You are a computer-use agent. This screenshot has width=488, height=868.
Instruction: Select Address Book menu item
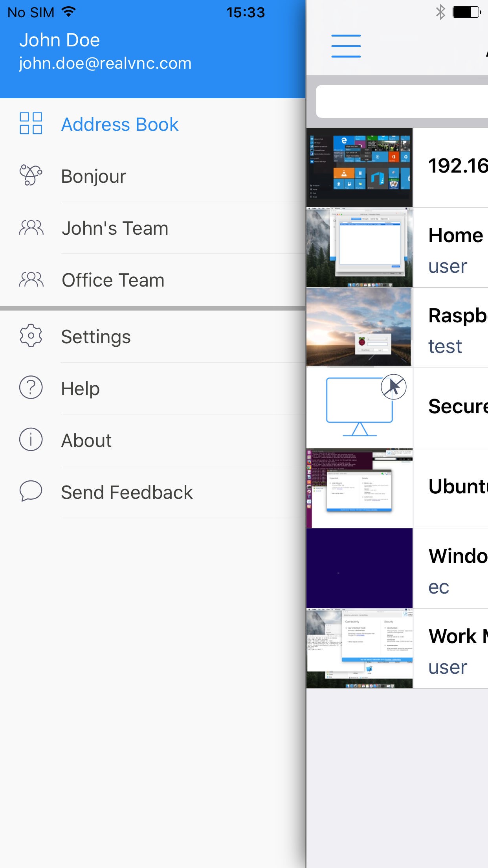pyautogui.click(x=120, y=125)
